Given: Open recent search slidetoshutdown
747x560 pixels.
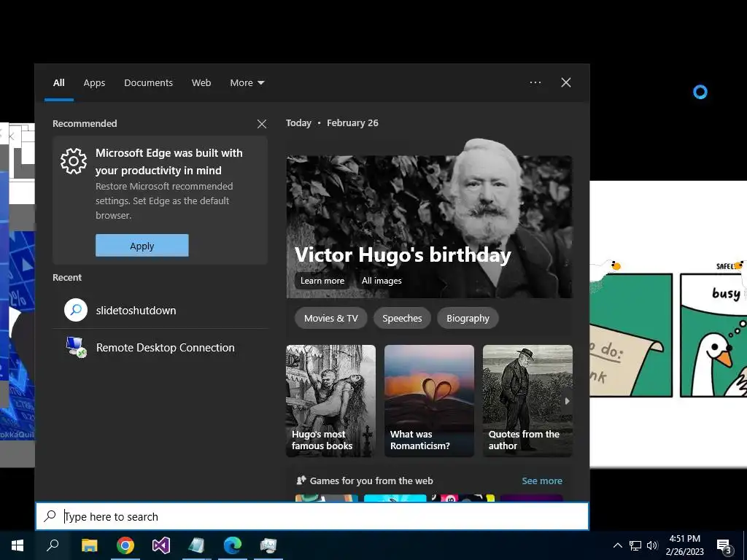Looking at the screenshot, I should click(x=160, y=311).
